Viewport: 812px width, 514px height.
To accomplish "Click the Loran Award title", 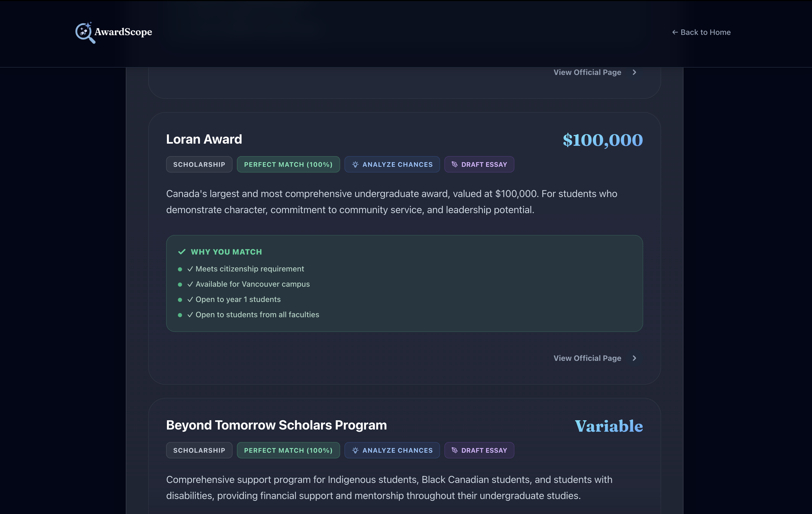I will [204, 139].
